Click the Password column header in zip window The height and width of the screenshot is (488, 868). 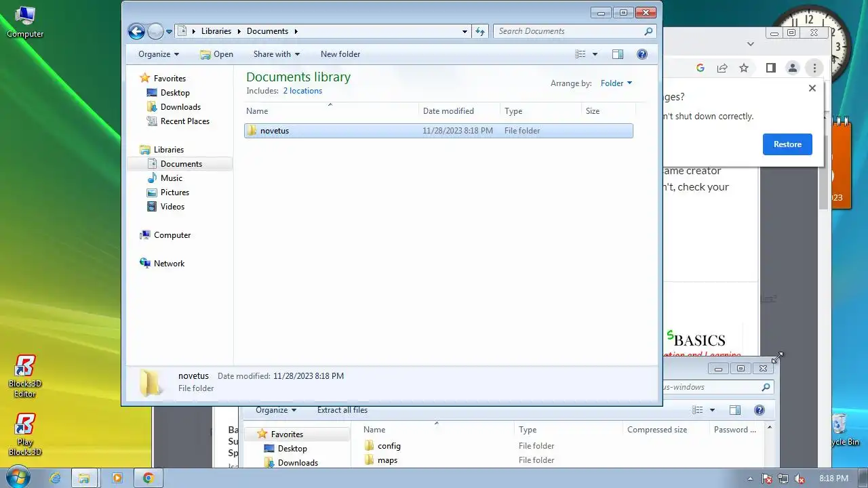[735, 430]
